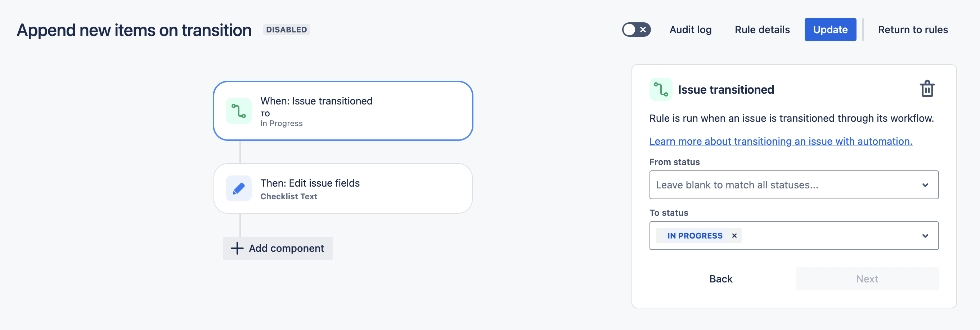This screenshot has height=330, width=980.
Task: Click the Back button
Action: [x=720, y=279]
